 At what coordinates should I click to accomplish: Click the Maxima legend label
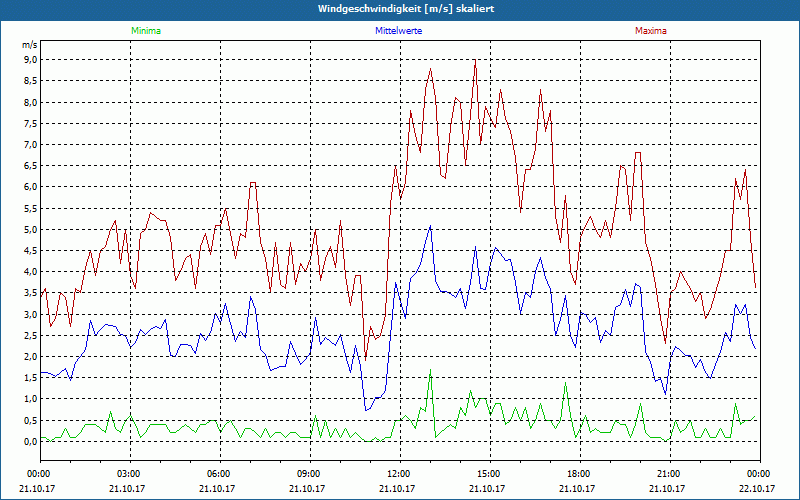[x=649, y=31]
